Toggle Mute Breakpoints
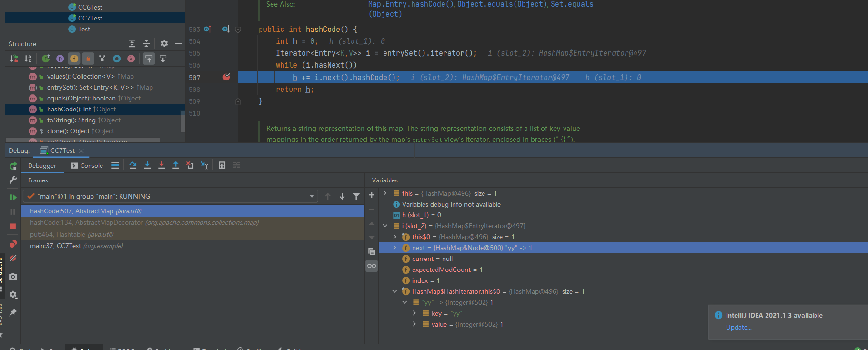This screenshot has width=868, height=350. click(13, 258)
